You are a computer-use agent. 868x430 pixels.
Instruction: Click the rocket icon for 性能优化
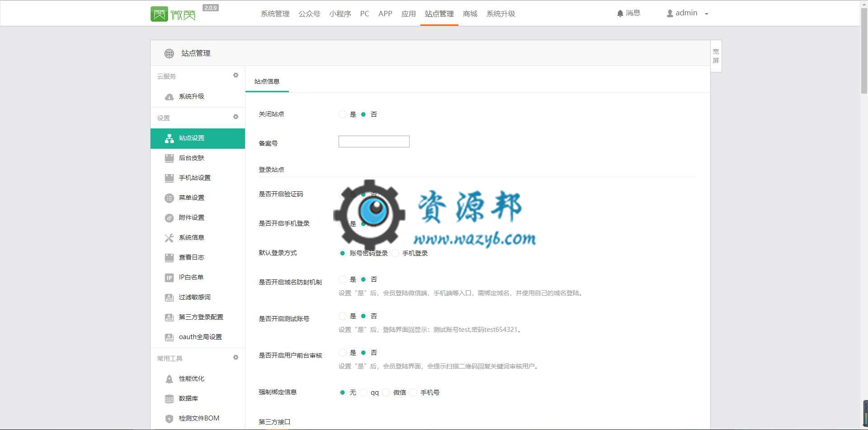tap(169, 379)
